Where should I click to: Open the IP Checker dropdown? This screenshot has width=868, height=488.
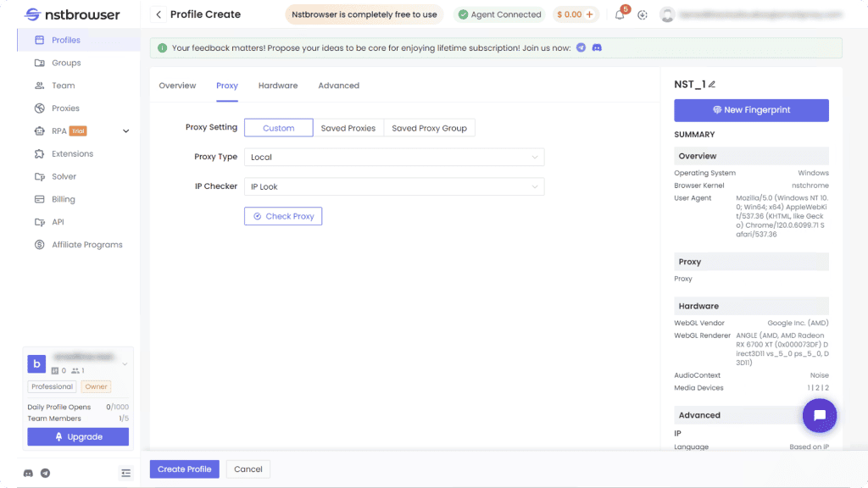point(394,186)
